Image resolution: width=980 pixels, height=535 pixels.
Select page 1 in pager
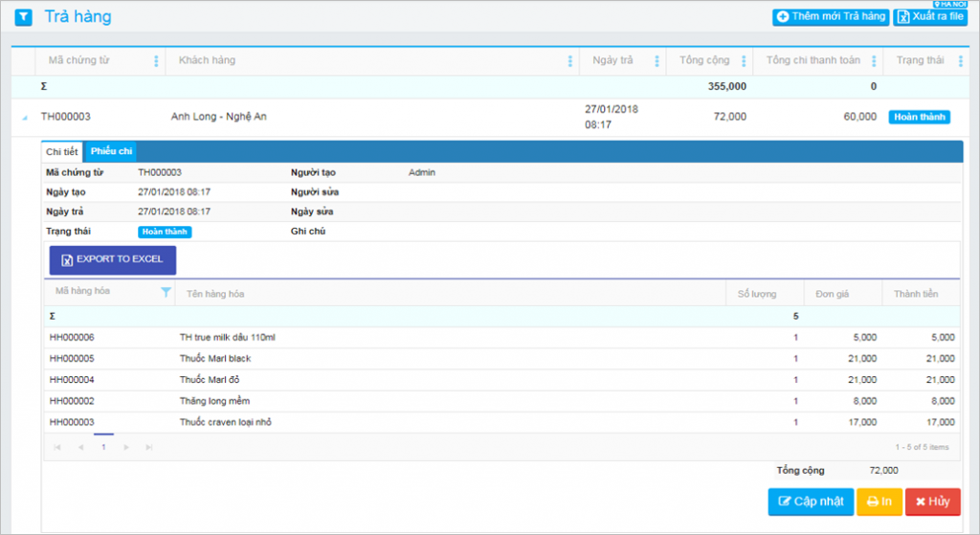(103, 447)
